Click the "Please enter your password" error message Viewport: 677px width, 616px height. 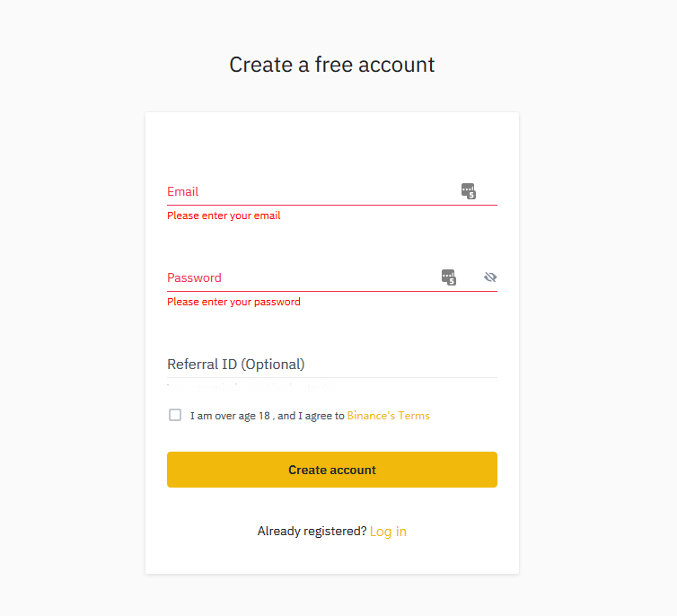point(233,302)
